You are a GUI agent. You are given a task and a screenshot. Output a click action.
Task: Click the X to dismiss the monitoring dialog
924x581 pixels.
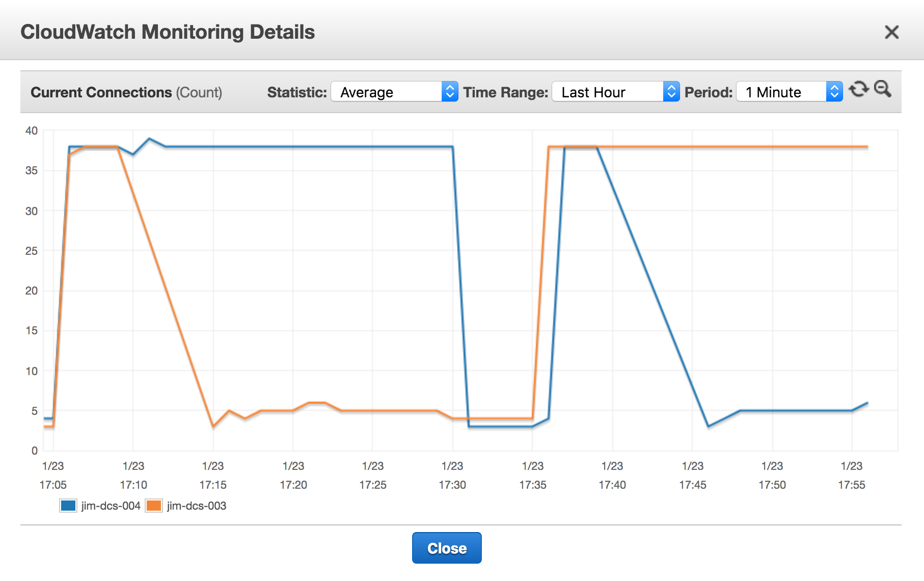[892, 32]
